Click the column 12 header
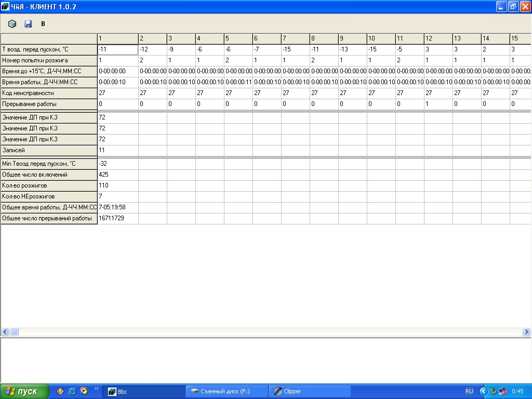This screenshot has width=532, height=399. tap(438, 38)
